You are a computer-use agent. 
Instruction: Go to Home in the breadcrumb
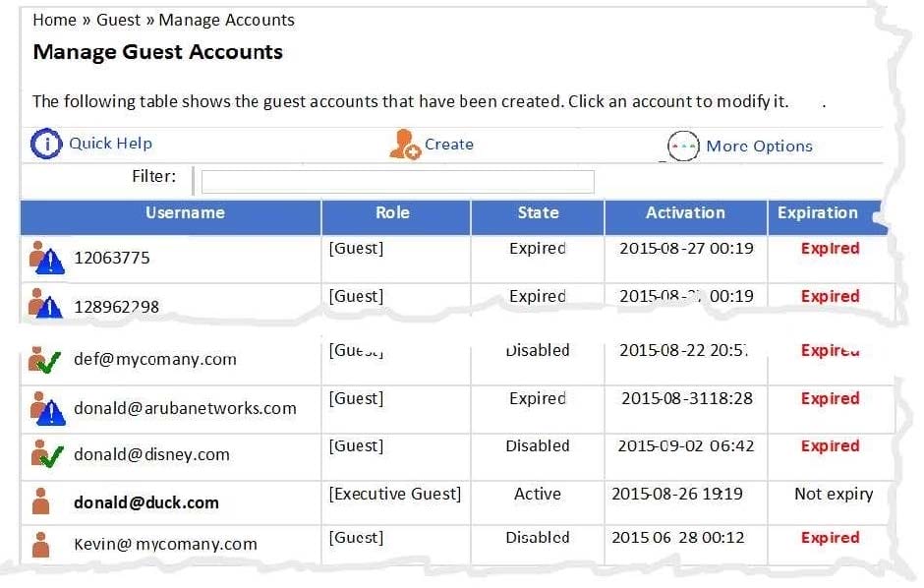click(x=54, y=20)
